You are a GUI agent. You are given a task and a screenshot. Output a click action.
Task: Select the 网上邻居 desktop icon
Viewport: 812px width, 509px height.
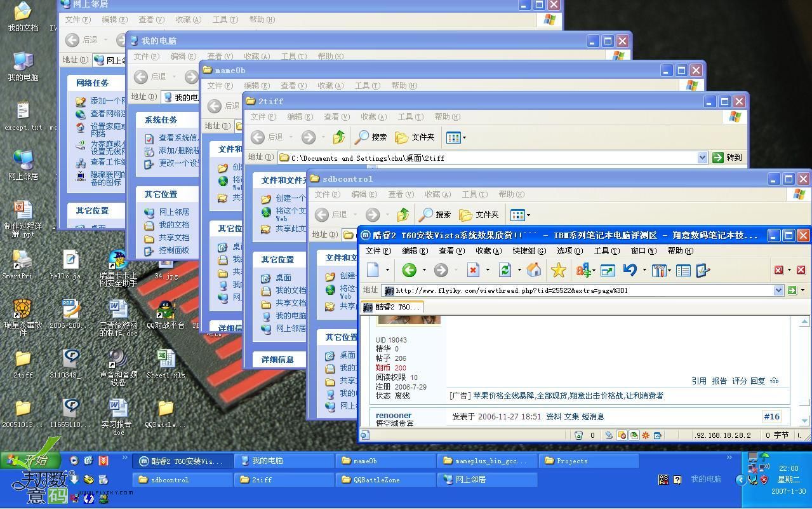click(23, 165)
